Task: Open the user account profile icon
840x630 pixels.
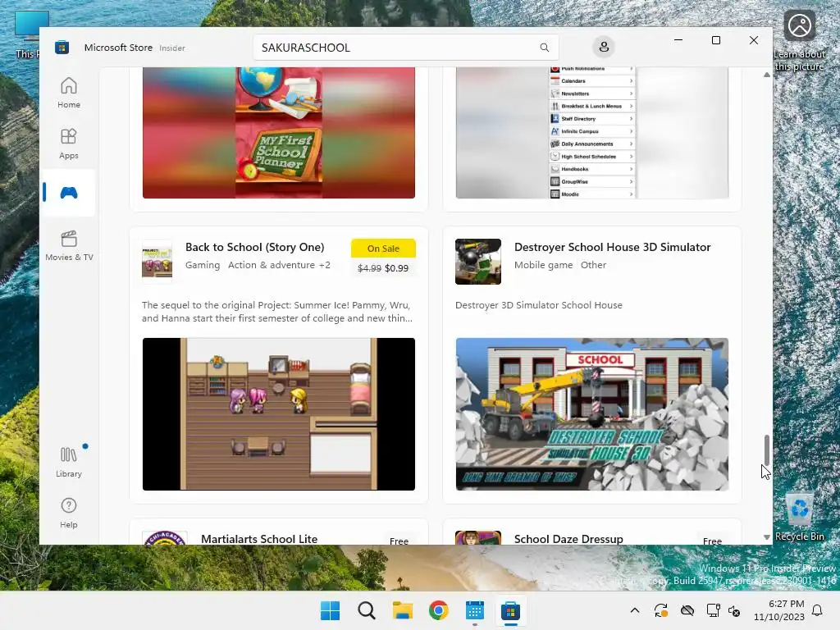Action: click(x=604, y=47)
